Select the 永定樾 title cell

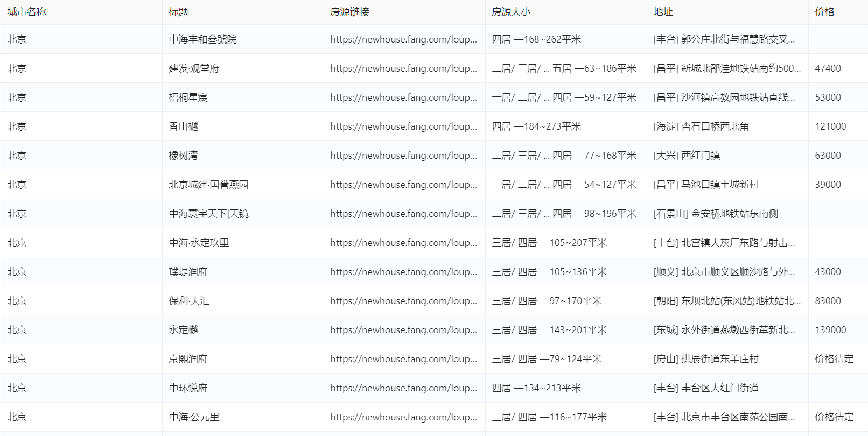184,330
